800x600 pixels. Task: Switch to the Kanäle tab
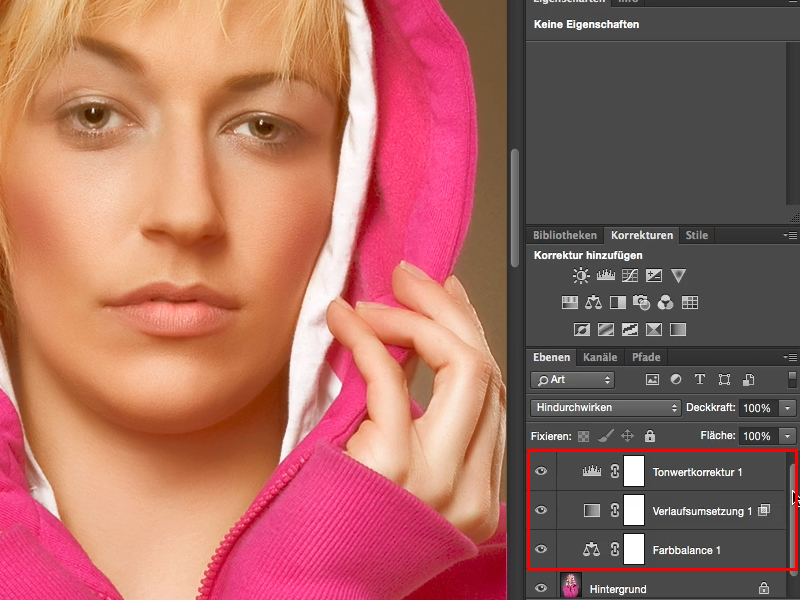(600, 357)
